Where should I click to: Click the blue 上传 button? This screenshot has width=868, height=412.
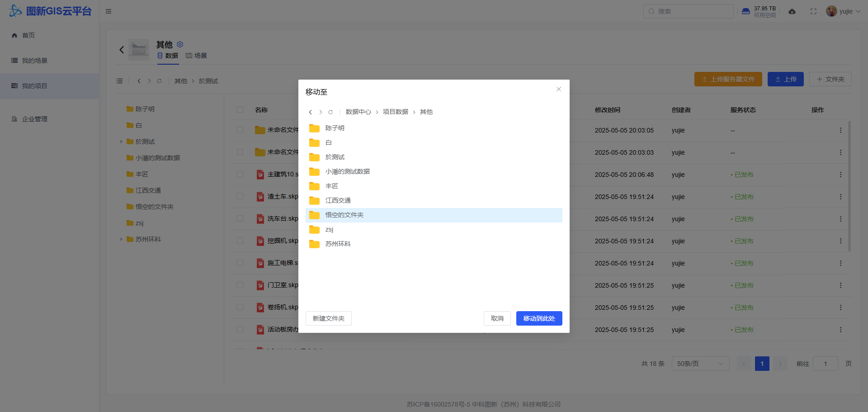point(786,79)
